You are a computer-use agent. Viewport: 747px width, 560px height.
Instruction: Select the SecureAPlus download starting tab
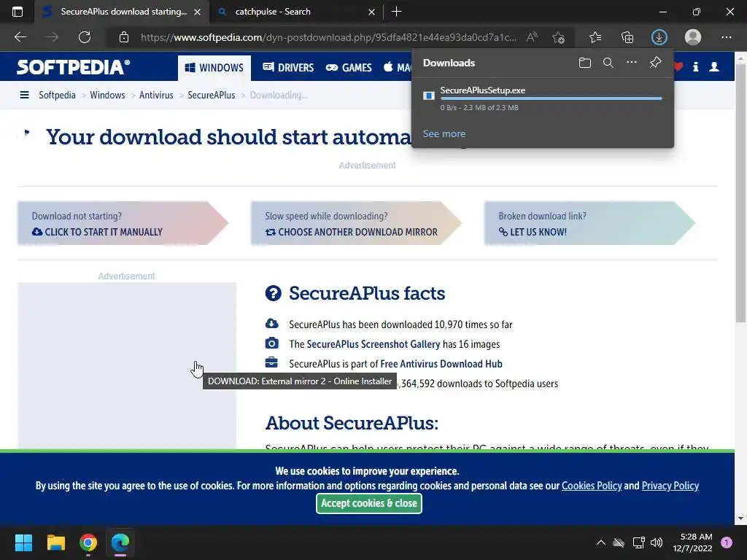122,12
